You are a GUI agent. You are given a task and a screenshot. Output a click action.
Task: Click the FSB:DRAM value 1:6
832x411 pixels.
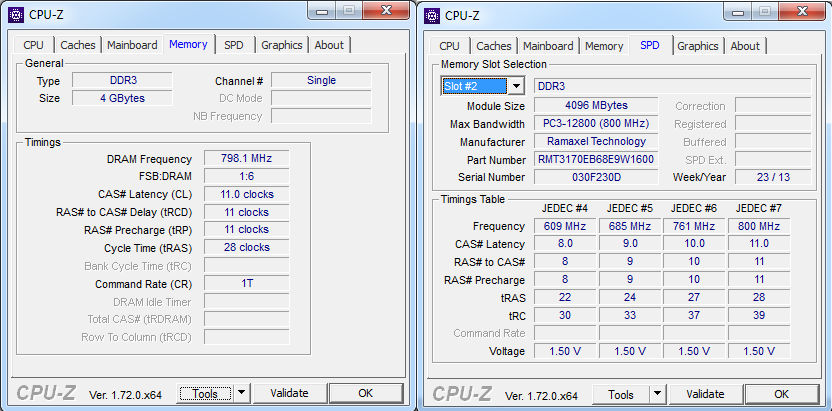(x=247, y=176)
